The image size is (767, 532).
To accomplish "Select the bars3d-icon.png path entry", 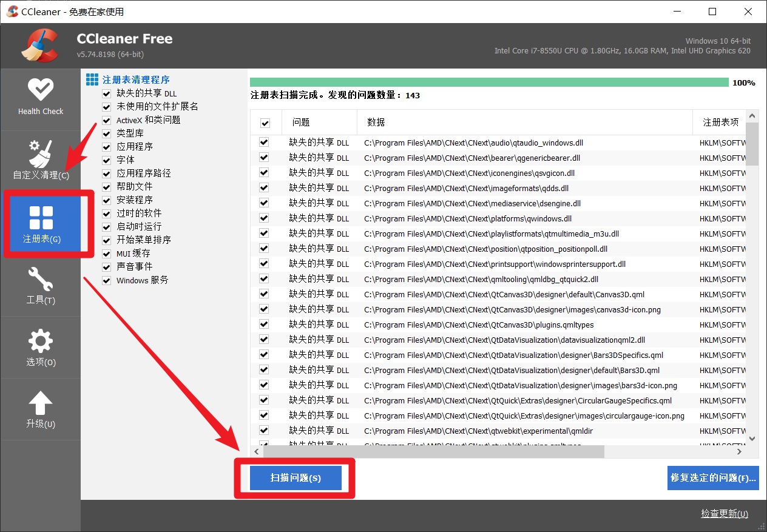I will [521, 386].
